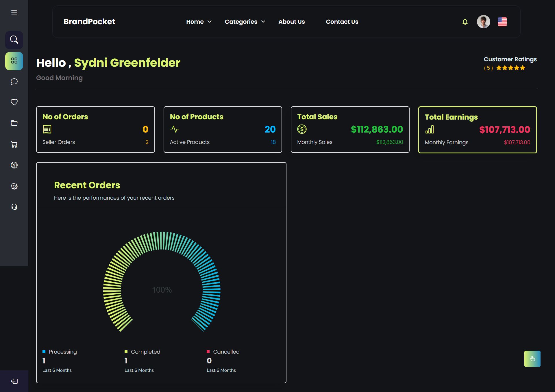The image size is (555, 392).
Task: Go to About Us page
Action: pyautogui.click(x=291, y=22)
